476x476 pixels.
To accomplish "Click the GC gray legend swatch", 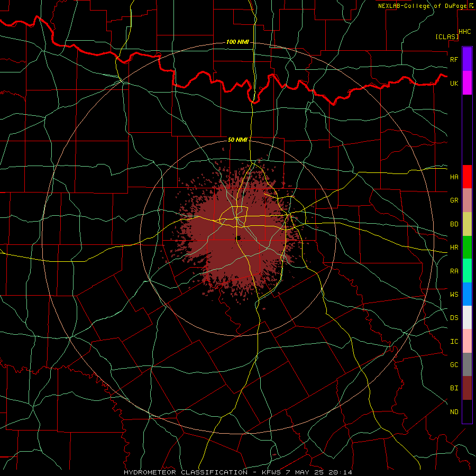I will (467, 364).
